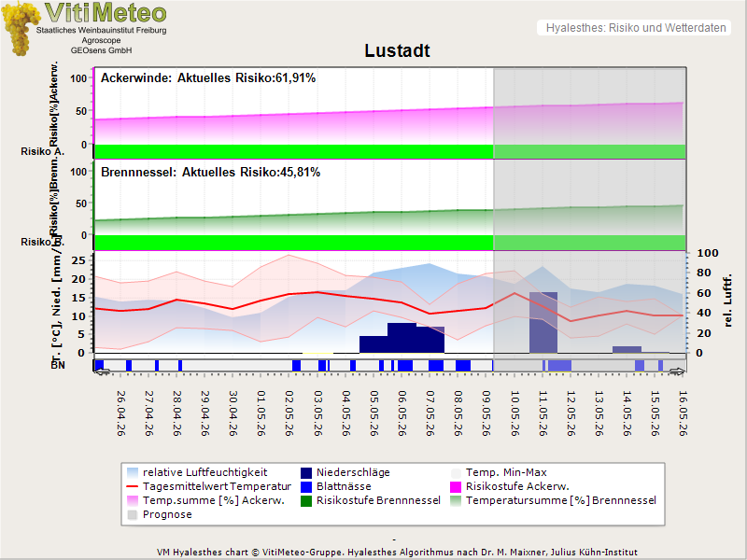
Task: Click the 01.05.26 date label
Action: [x=261, y=413]
